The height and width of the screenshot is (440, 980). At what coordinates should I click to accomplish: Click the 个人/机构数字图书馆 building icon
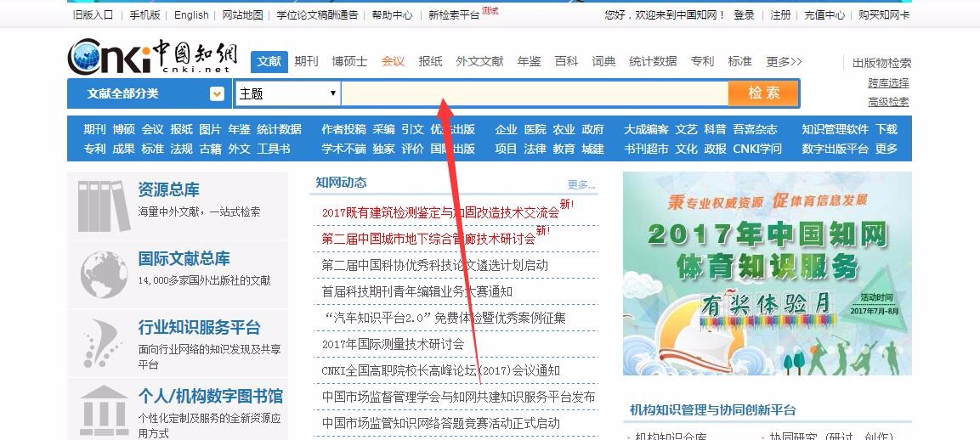(104, 409)
